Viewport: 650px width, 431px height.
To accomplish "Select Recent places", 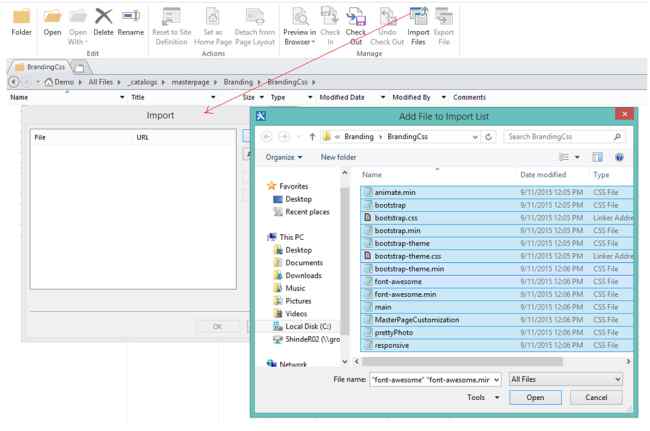I will [307, 212].
